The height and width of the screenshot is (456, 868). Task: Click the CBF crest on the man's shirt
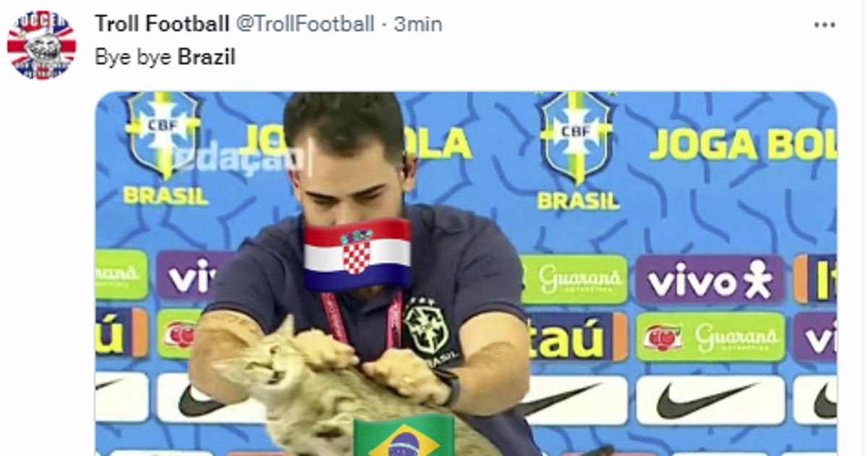click(x=426, y=329)
